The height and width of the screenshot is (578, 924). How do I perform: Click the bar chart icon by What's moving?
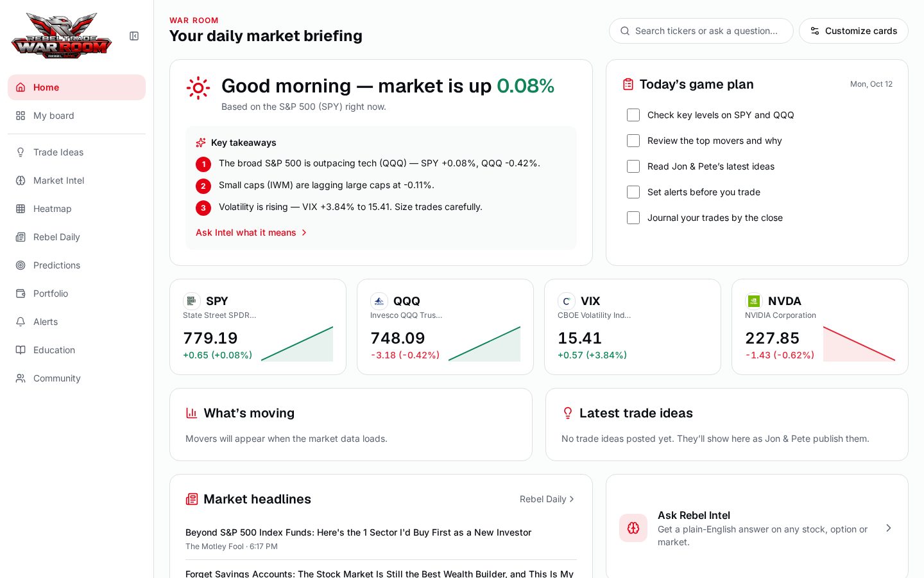pyautogui.click(x=191, y=413)
